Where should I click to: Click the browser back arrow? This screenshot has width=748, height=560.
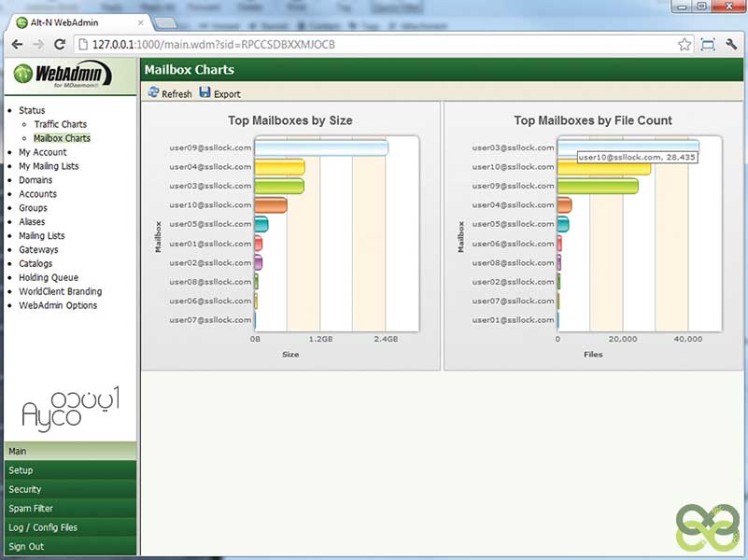[x=15, y=44]
